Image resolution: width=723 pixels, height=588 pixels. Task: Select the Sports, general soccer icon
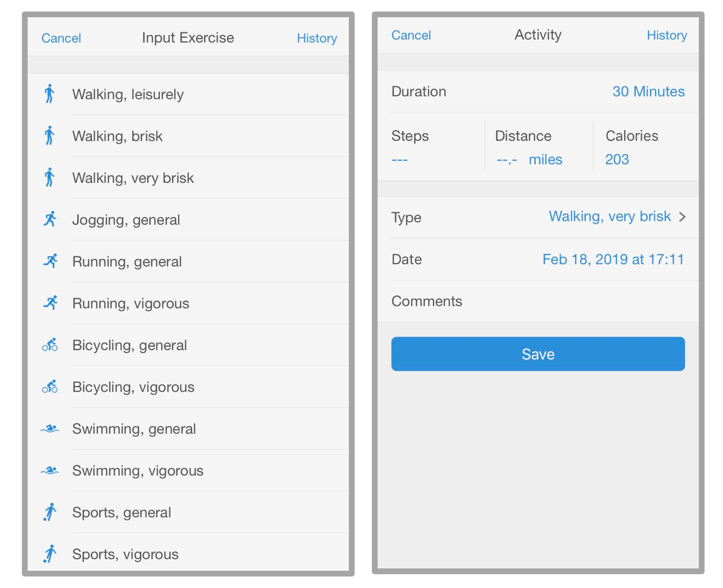pos(50,511)
